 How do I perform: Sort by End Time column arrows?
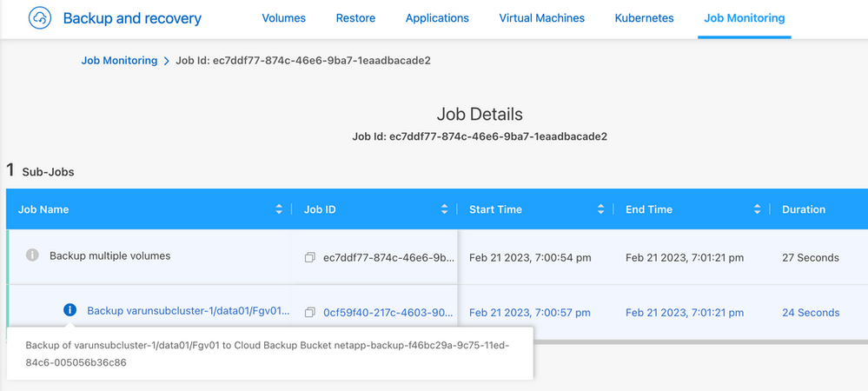[757, 209]
